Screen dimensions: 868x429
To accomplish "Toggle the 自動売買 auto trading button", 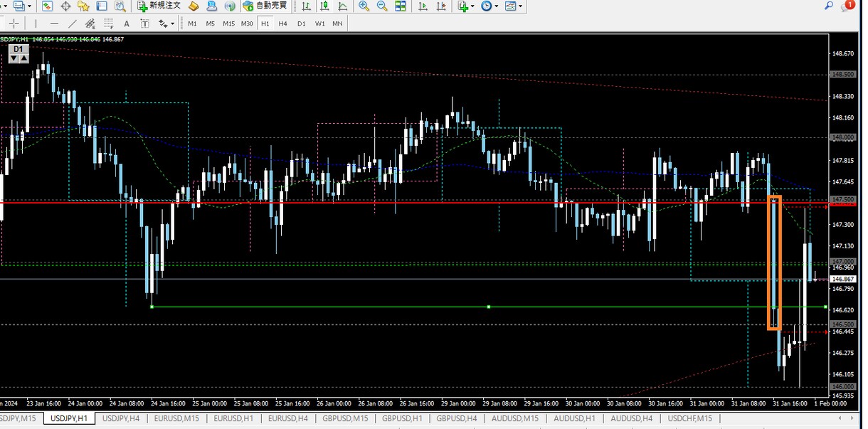I will click(265, 6).
